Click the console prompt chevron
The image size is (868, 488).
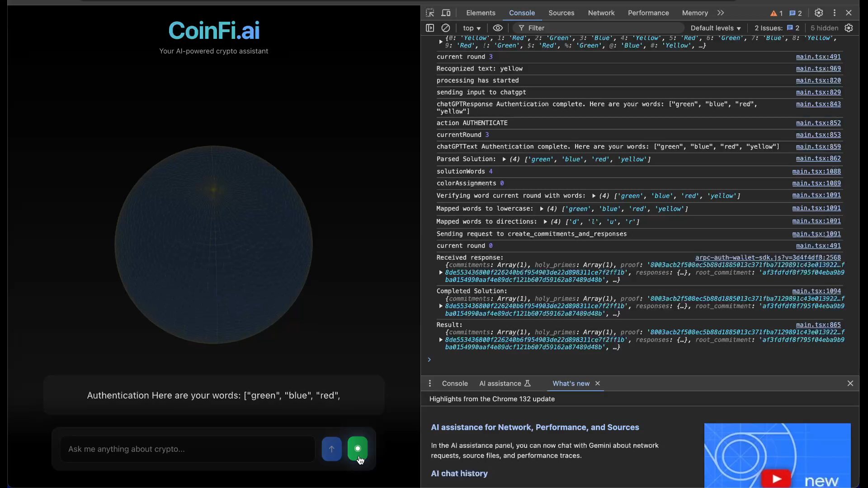(x=429, y=360)
